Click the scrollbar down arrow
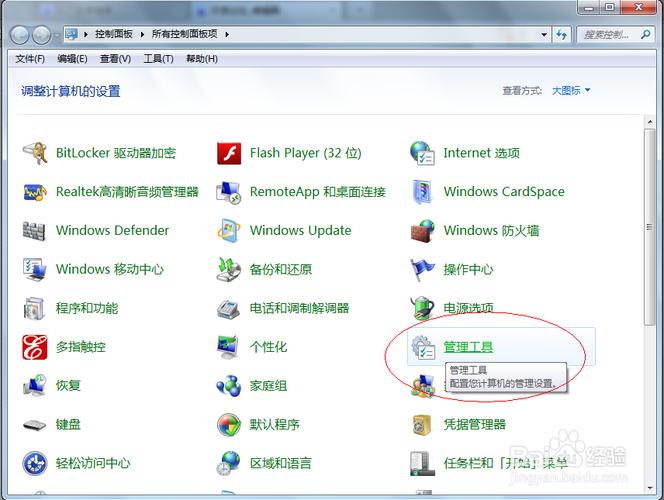Image resolution: width=664 pixels, height=500 pixels. 650,488
